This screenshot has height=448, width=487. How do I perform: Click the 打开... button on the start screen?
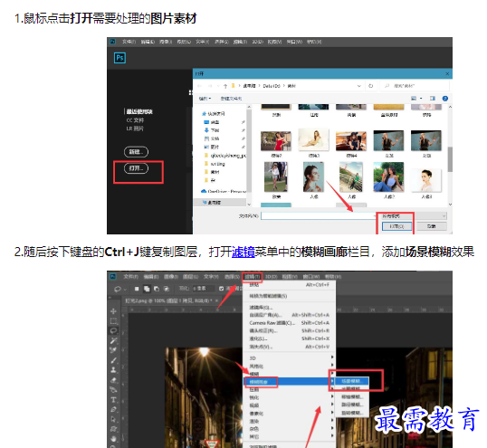(x=136, y=168)
